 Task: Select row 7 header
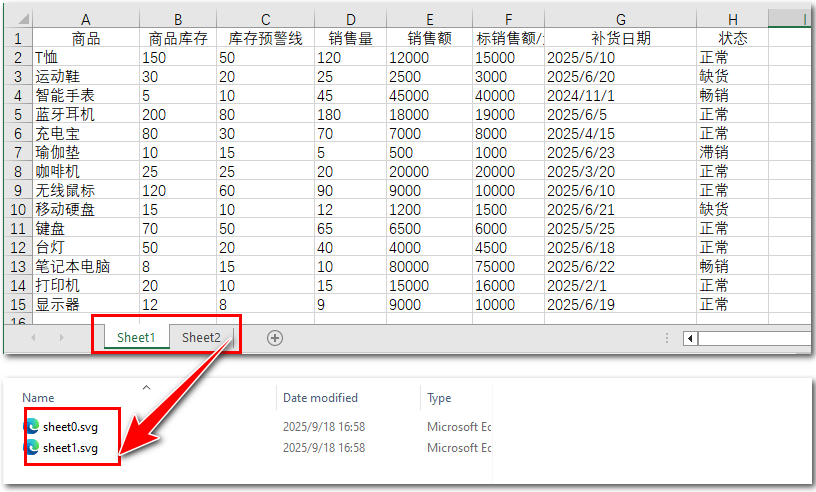point(17,152)
